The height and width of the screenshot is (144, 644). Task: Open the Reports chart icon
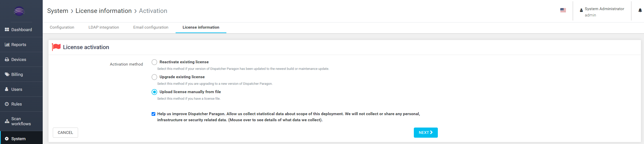click(x=7, y=45)
